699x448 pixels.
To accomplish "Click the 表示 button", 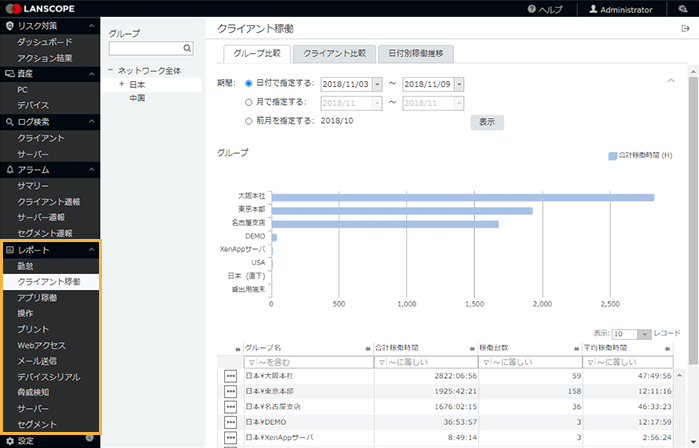I will click(487, 122).
